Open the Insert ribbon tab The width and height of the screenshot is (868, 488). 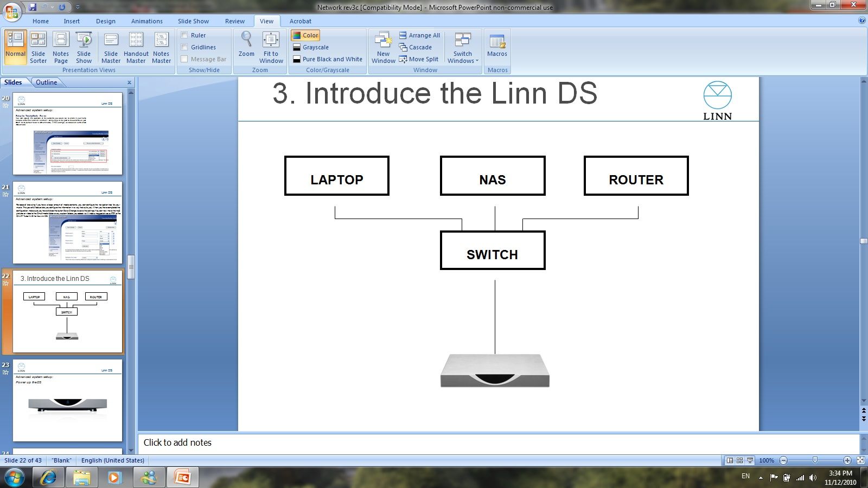72,21
